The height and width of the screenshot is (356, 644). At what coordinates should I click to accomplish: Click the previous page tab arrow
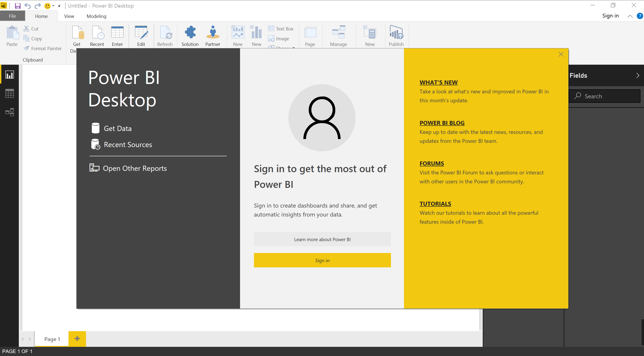tap(22, 339)
